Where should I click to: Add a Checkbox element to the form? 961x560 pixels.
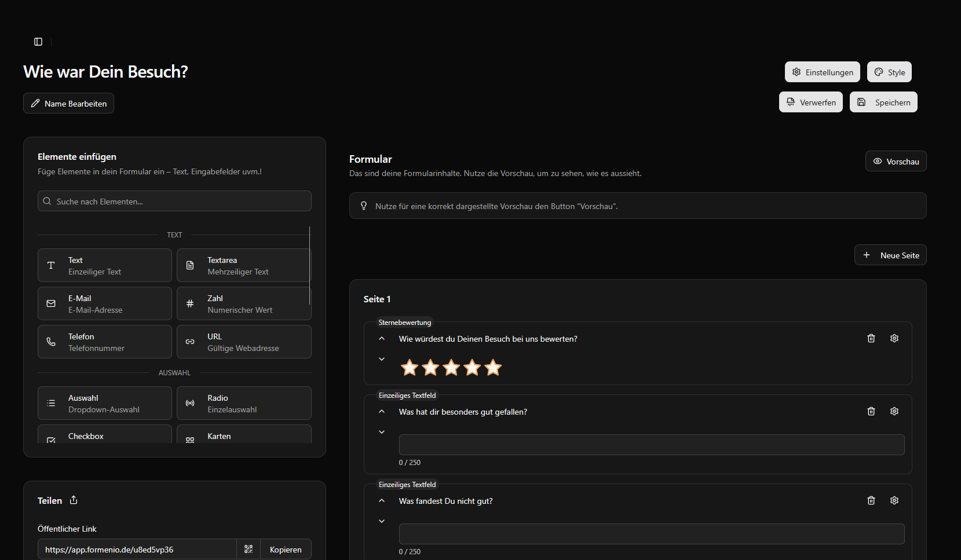point(104,436)
